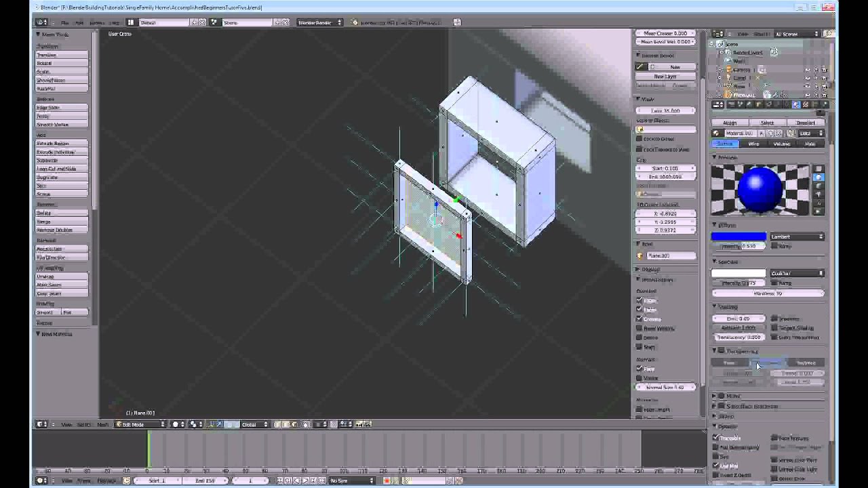868x488 pixels.
Task: Click the Extrude Region button
Action: [62, 144]
